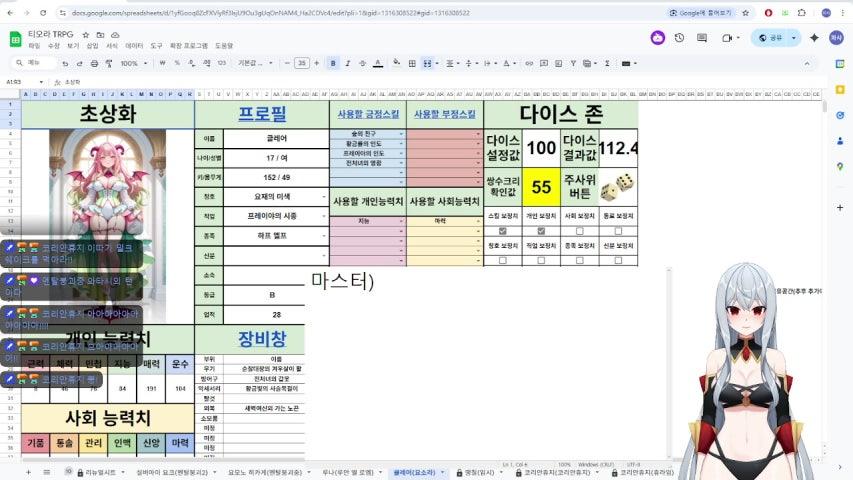Switch to the 명청(임시) sheet tab
This screenshot has height=480, width=853.
479,472
